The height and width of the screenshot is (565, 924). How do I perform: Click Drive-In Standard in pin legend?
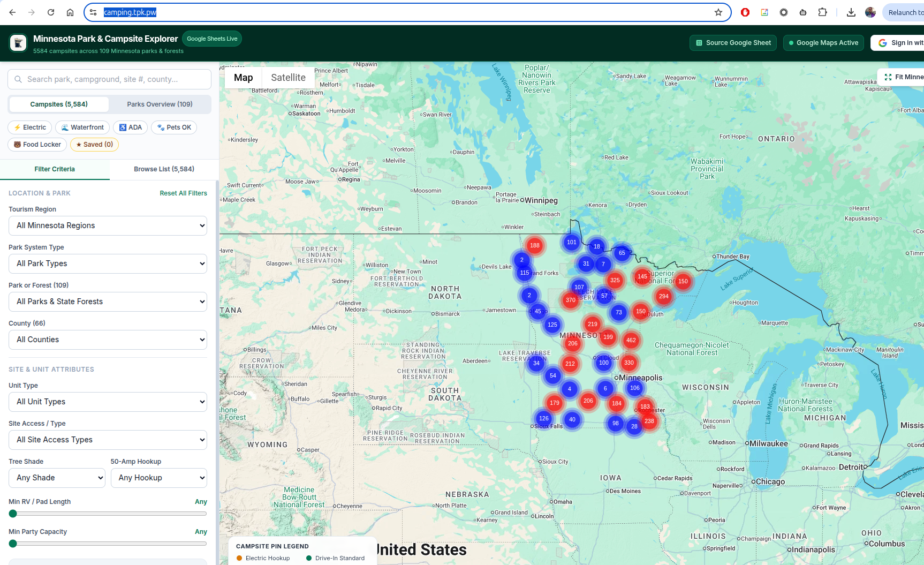pyautogui.click(x=336, y=558)
